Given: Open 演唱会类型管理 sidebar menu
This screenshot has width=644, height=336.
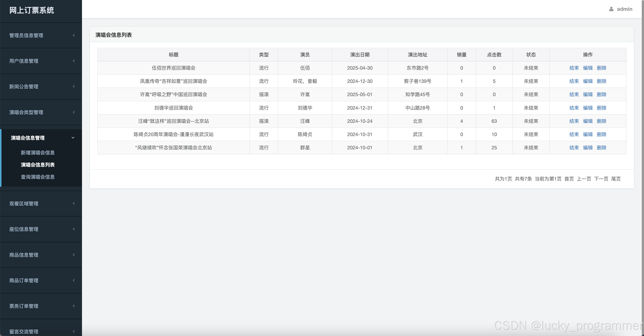Looking at the screenshot, I should point(26,112).
